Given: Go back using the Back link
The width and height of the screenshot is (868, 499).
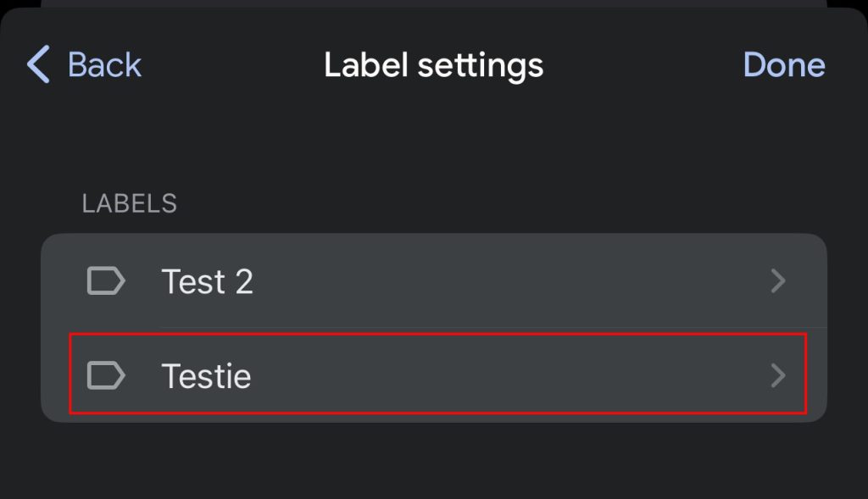Looking at the screenshot, I should 104,64.
